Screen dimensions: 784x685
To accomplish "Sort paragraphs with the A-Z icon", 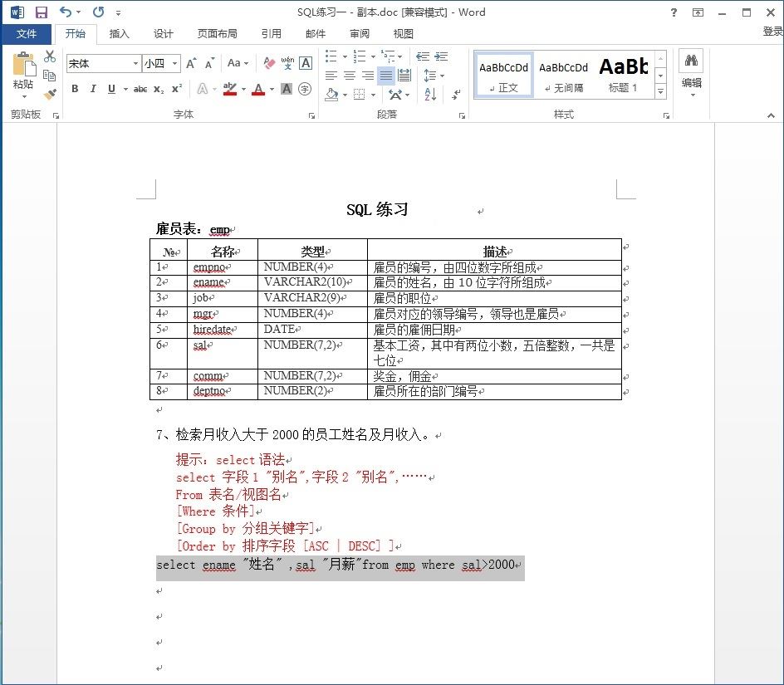I will coord(430,94).
